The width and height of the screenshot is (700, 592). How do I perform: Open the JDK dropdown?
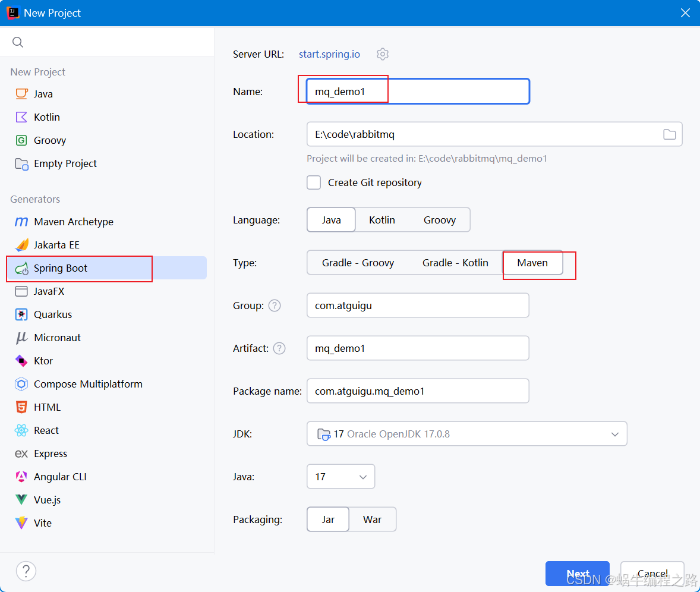(x=467, y=433)
